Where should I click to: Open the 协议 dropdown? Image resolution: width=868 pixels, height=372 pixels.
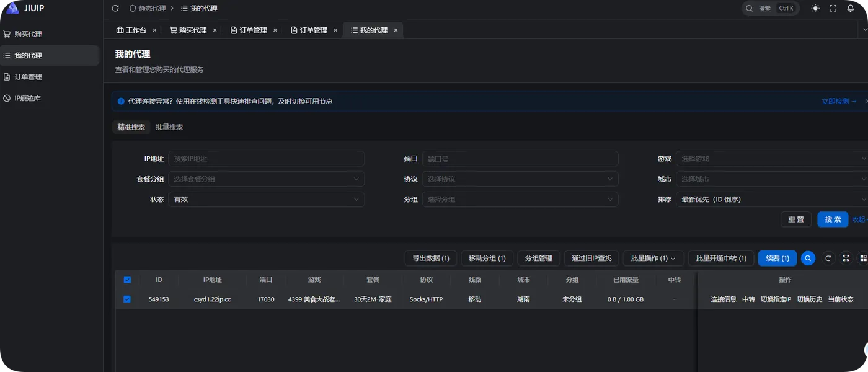coord(520,179)
